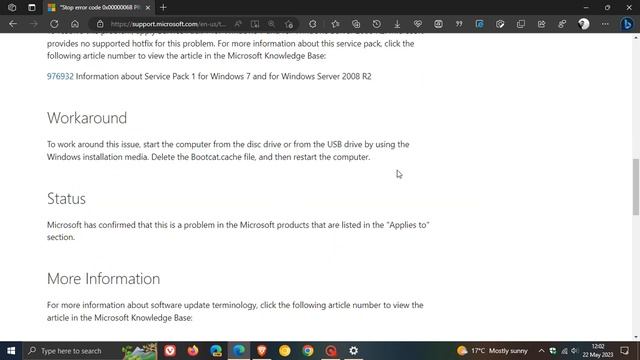640x360 pixels.
Task: Open the Edge workspaces button
Action: [12, 7]
